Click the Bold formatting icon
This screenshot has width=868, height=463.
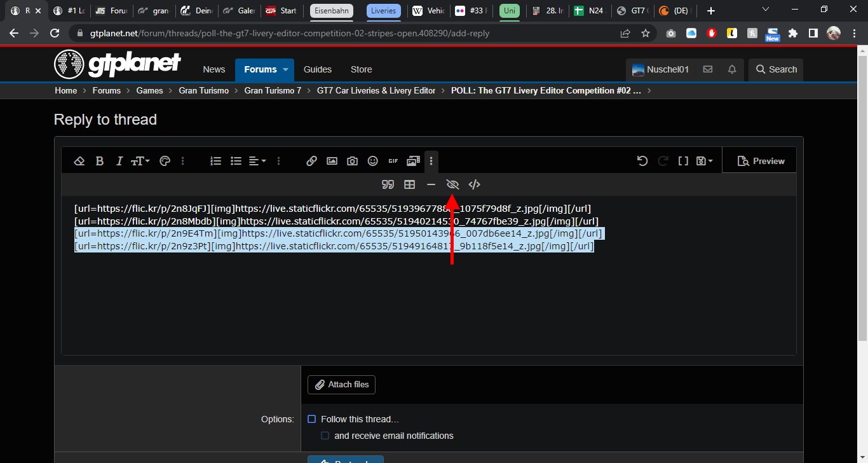click(99, 161)
